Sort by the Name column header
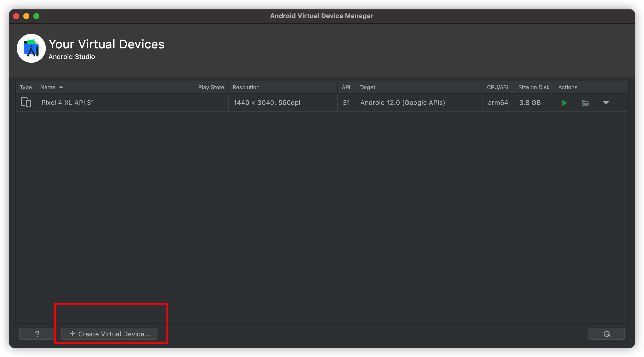Screen dimensions: 644x357 pos(115,87)
